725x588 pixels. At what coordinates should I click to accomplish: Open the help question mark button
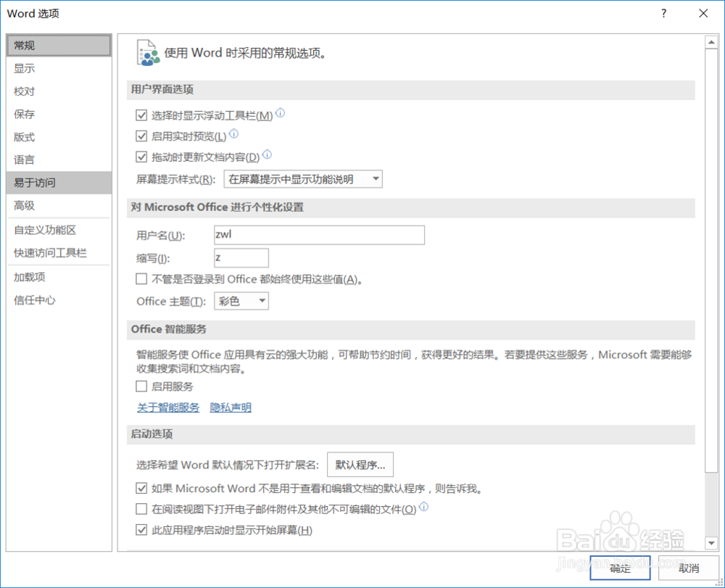[664, 13]
